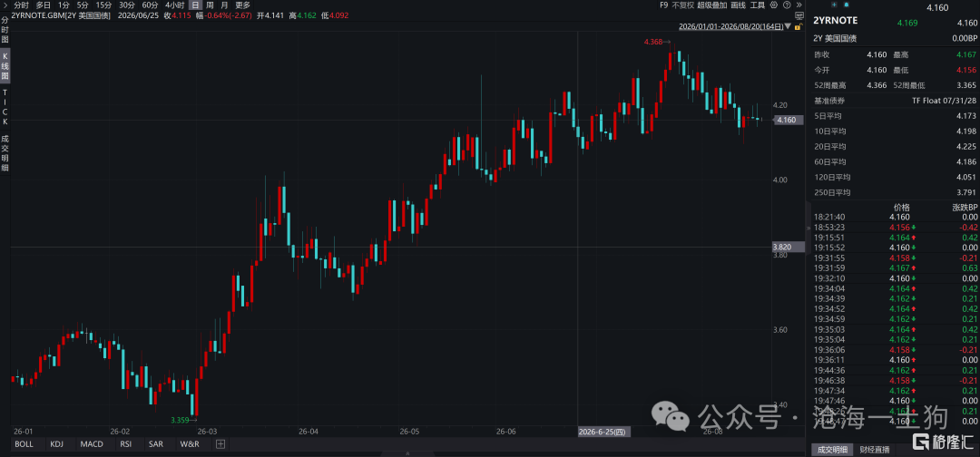Select the 日 daily period
The image size is (980, 457).
pos(195,5)
